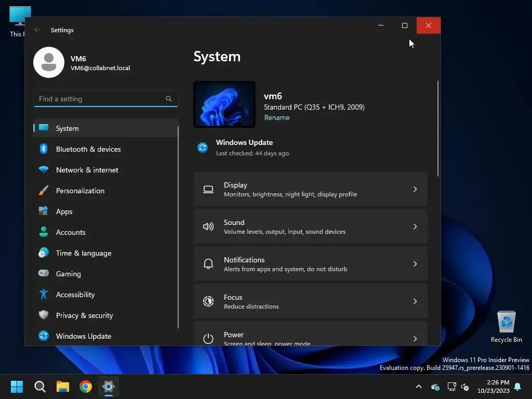Select System in the sidebar

[x=105, y=128]
